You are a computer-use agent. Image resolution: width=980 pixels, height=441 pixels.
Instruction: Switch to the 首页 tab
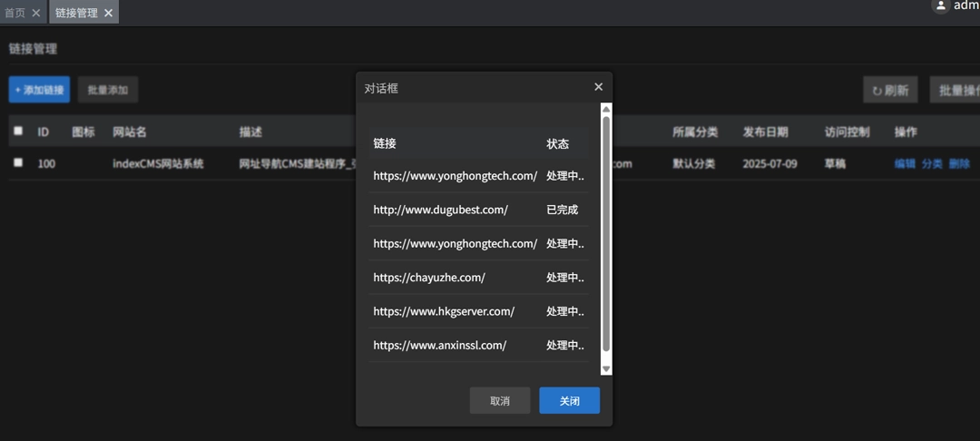click(15, 13)
